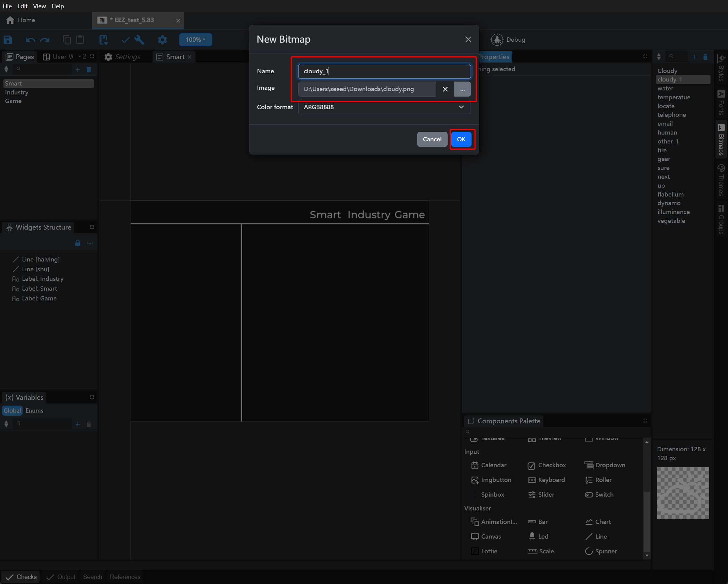The width and height of the screenshot is (728, 584).
Task: Expand the hidden tabs dropdown beside User Widgets
Action: (82, 57)
